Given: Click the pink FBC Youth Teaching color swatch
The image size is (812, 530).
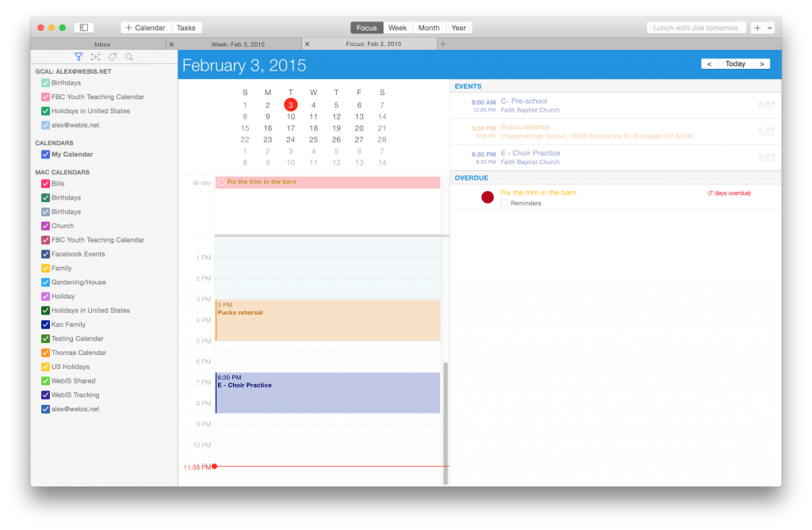Looking at the screenshot, I should (x=45, y=97).
